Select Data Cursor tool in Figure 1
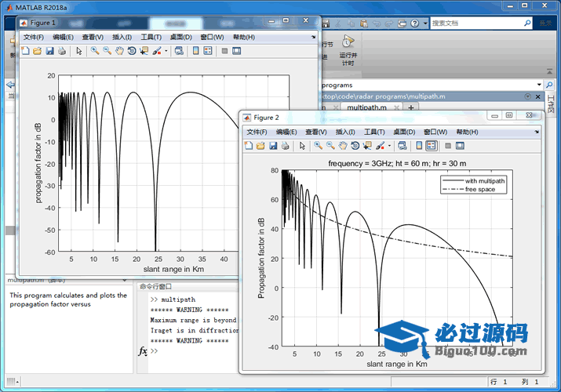This screenshot has width=561, height=392. (x=144, y=51)
